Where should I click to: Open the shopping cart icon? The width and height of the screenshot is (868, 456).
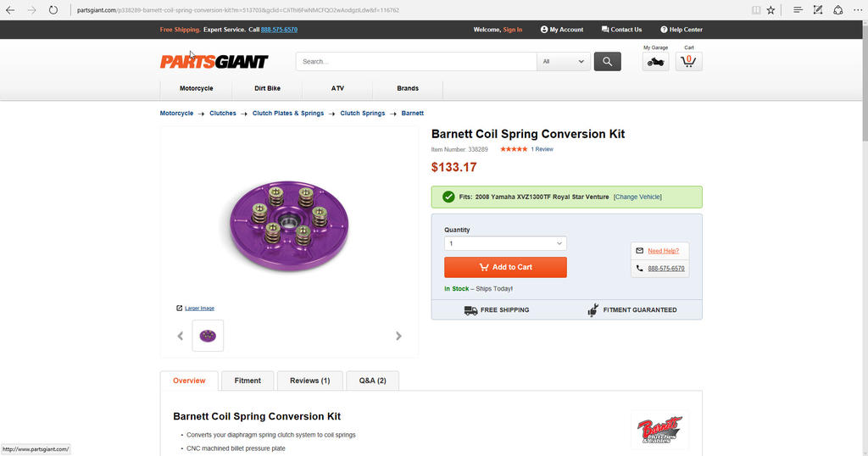tap(688, 62)
